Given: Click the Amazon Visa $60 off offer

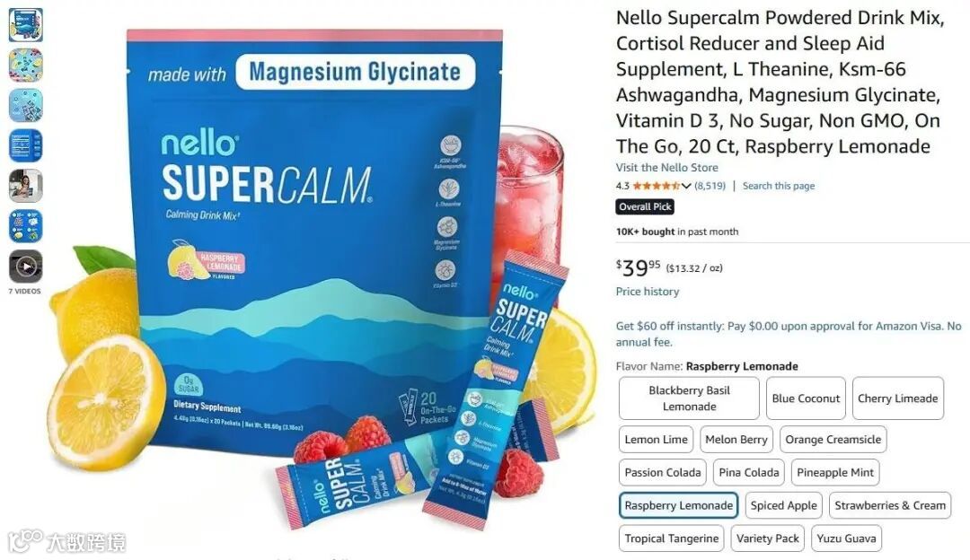Looking at the screenshot, I should [x=789, y=334].
